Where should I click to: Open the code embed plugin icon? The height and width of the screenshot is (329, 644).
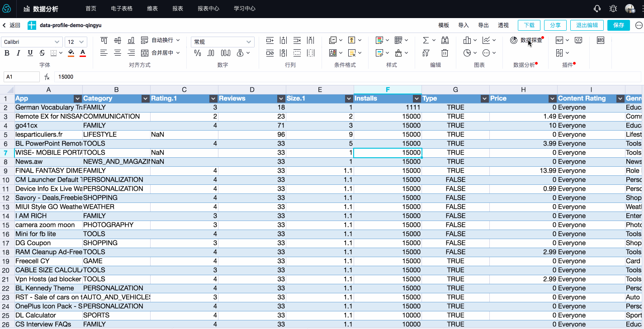(x=578, y=40)
